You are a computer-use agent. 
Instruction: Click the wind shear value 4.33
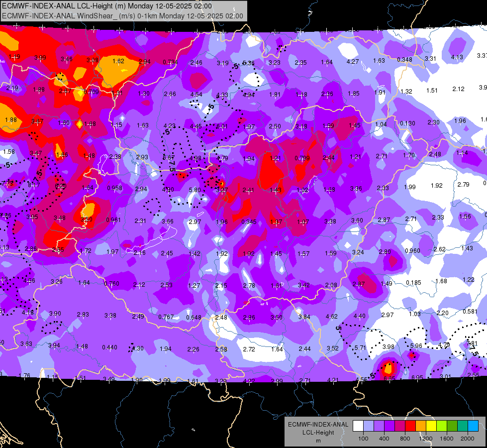222,95
